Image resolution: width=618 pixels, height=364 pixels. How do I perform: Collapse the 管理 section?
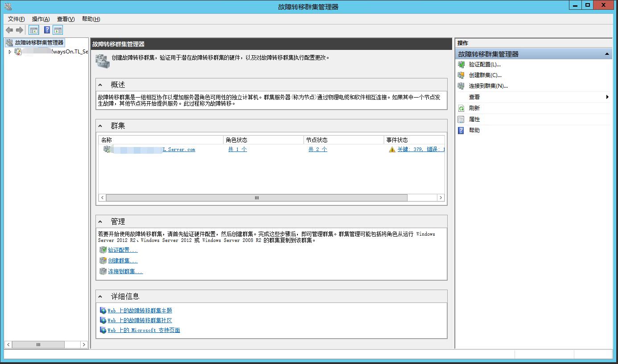pyautogui.click(x=100, y=221)
